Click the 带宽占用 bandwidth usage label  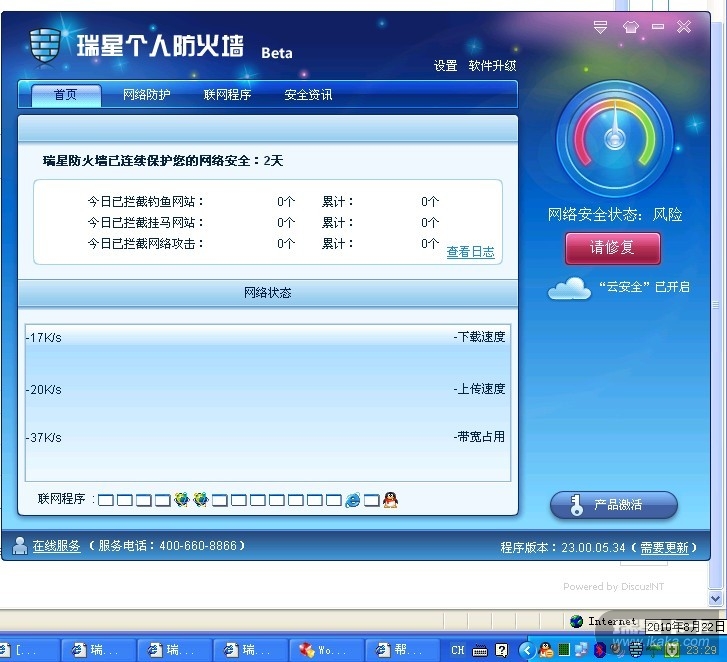(x=479, y=437)
